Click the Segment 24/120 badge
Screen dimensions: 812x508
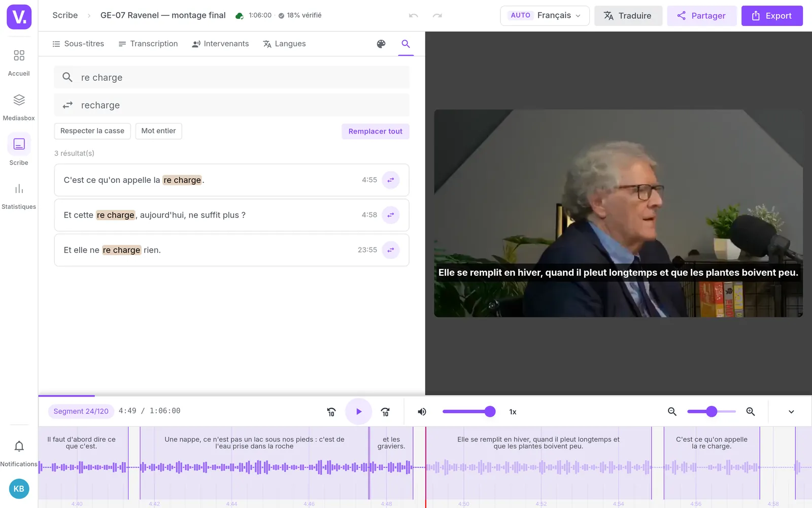pyautogui.click(x=81, y=411)
